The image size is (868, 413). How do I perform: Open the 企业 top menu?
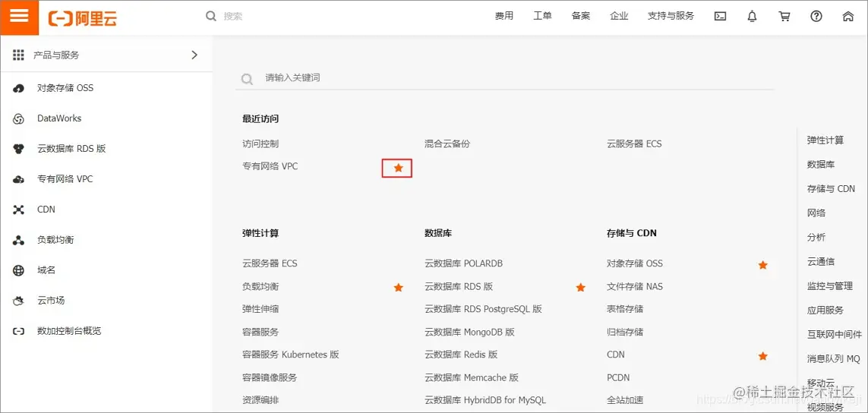(619, 16)
